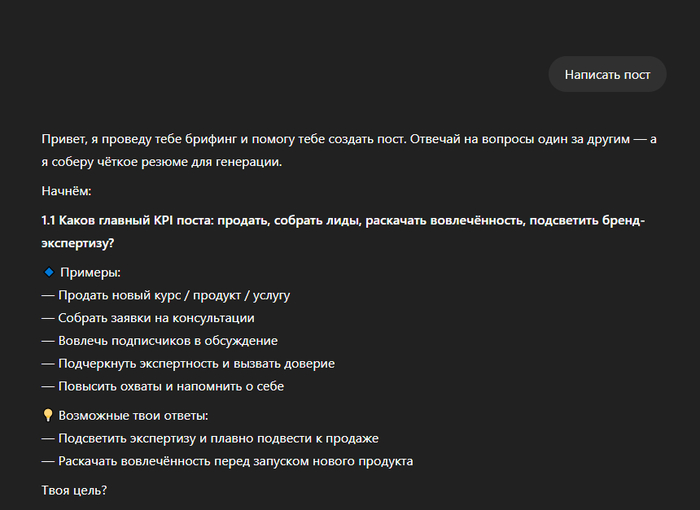Pick the answer "Раскачать вовлечённость перед запуском нового продукта"
The height and width of the screenshot is (510, 700).
227,461
